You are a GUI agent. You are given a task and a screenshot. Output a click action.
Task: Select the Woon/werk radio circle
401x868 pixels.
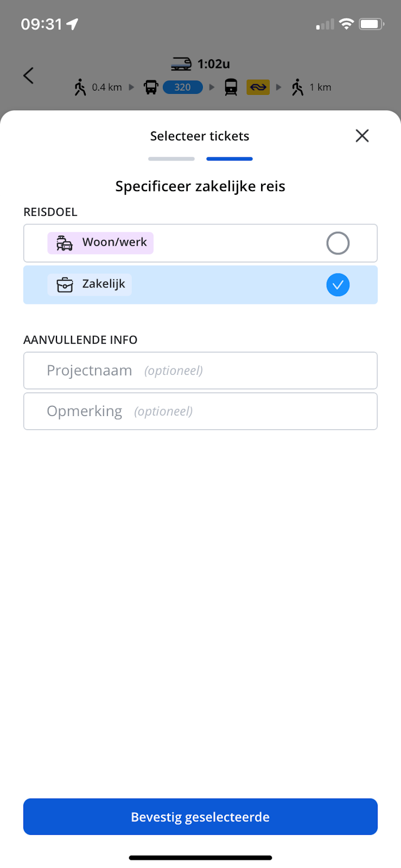point(338,243)
